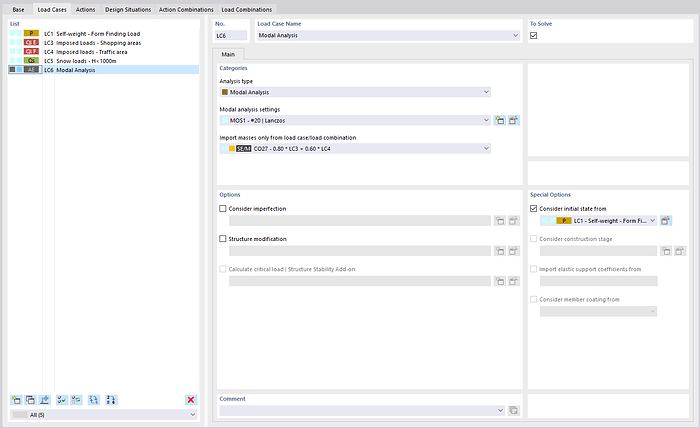The width and height of the screenshot is (700, 428).
Task: Switch to the Design Situations tab
Action: click(127, 9)
